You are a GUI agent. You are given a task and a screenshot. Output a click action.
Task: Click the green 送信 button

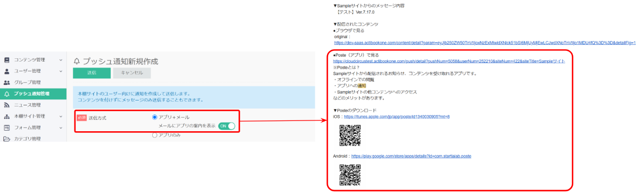point(92,73)
